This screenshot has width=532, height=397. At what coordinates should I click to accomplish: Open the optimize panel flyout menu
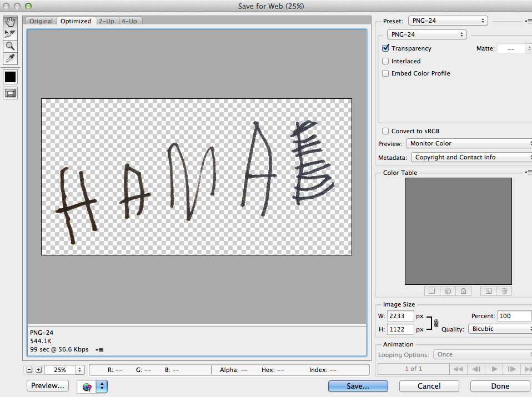pos(528,21)
